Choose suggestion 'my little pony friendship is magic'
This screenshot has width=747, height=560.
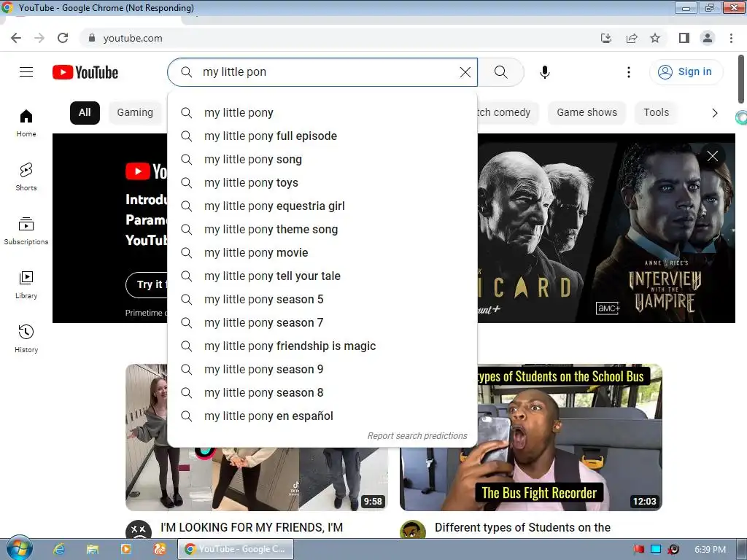pyautogui.click(x=322, y=346)
